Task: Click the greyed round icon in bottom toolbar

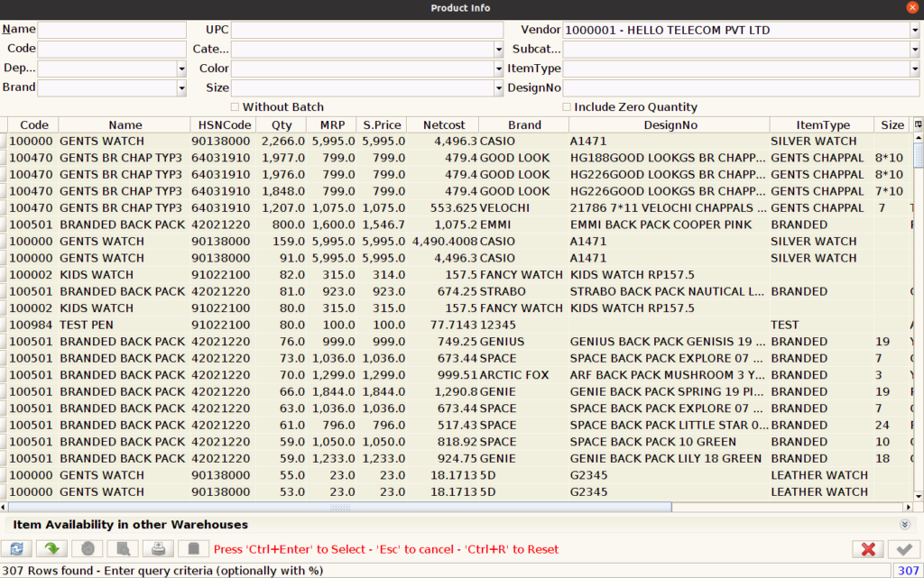Action: click(88, 549)
